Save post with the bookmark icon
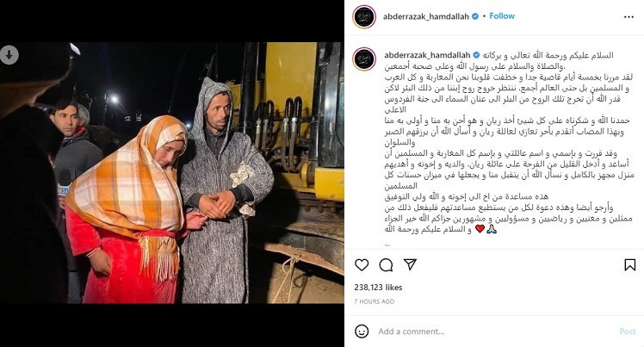644x347 pixels. [x=629, y=265]
